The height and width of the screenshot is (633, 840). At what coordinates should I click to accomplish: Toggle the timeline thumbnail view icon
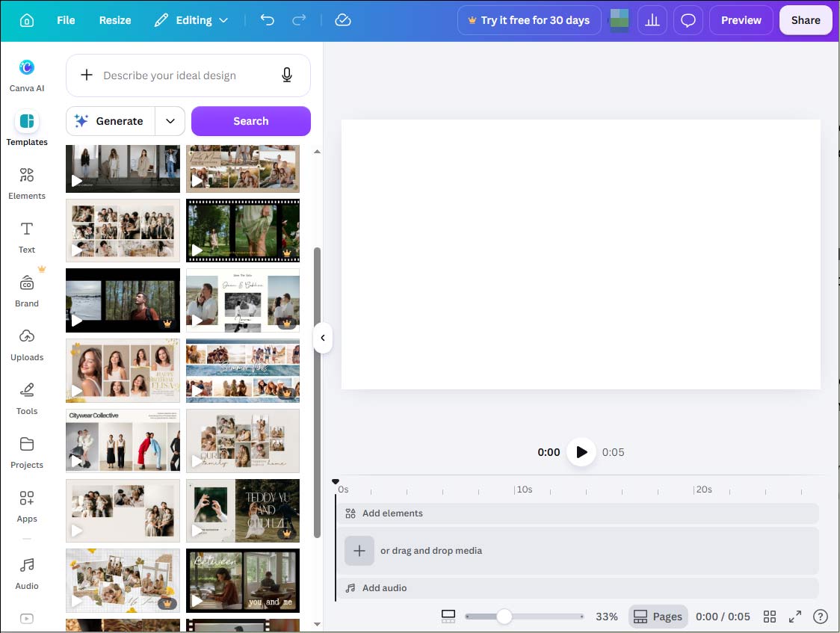tap(448, 617)
